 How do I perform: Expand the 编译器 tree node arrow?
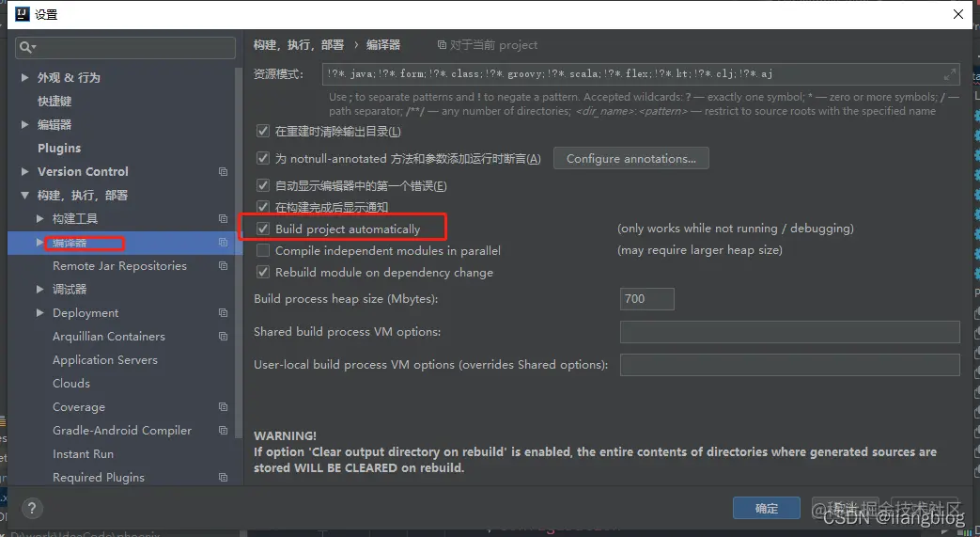[x=40, y=243]
